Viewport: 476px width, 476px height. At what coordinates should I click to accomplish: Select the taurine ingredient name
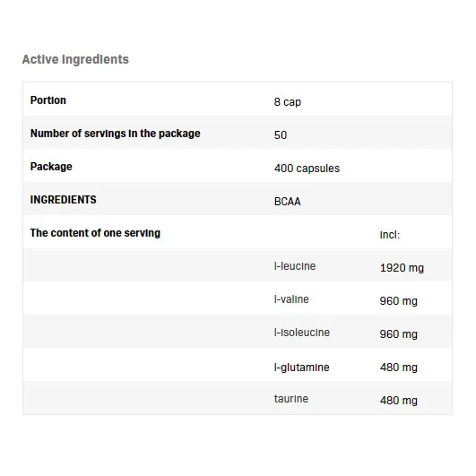click(291, 399)
